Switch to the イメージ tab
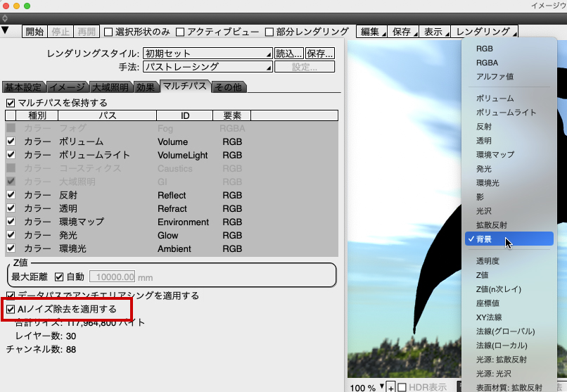 (x=68, y=87)
